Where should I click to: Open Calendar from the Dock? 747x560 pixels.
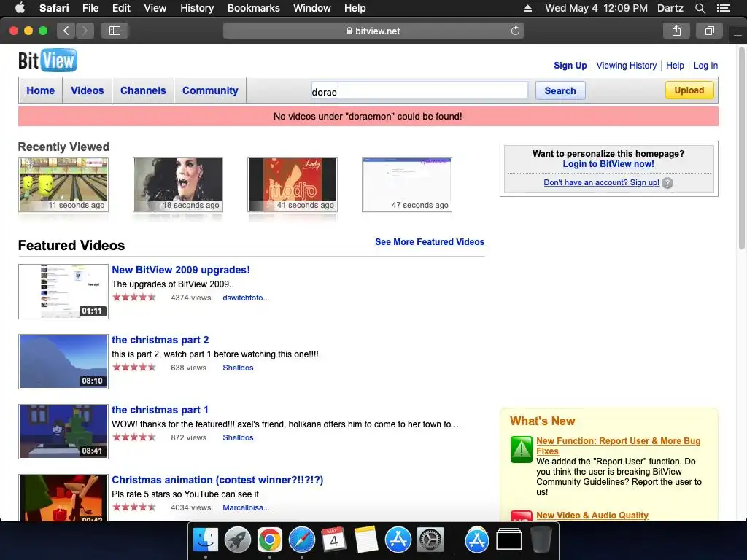(x=333, y=540)
